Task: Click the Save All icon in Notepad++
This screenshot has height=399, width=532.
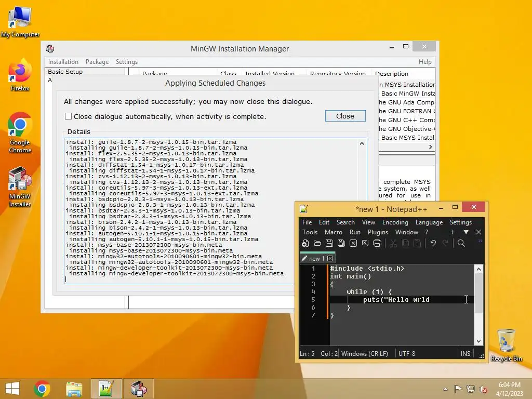Action: 341,243
